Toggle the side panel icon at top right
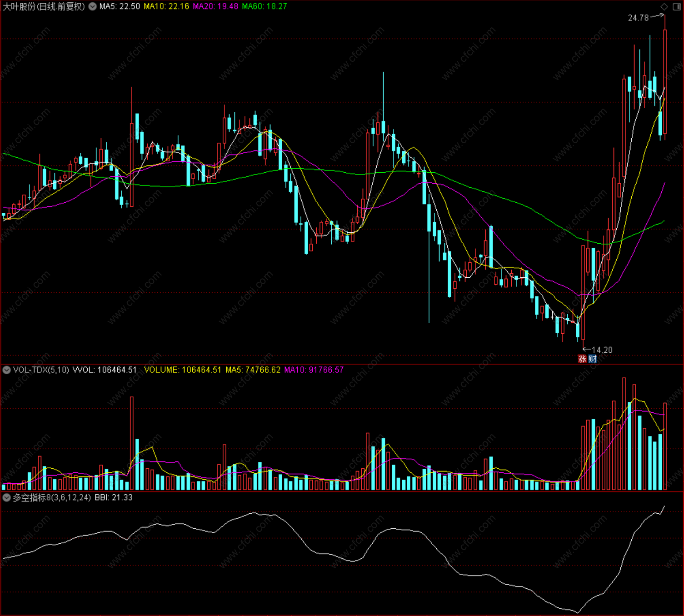 click(x=677, y=6)
